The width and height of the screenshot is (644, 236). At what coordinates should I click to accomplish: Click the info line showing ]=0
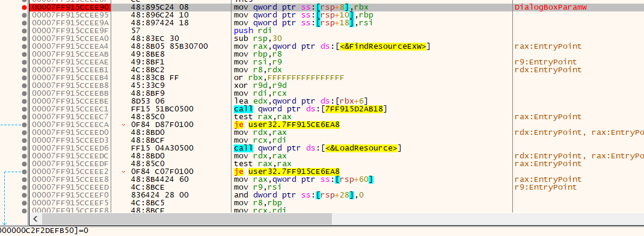44,230
